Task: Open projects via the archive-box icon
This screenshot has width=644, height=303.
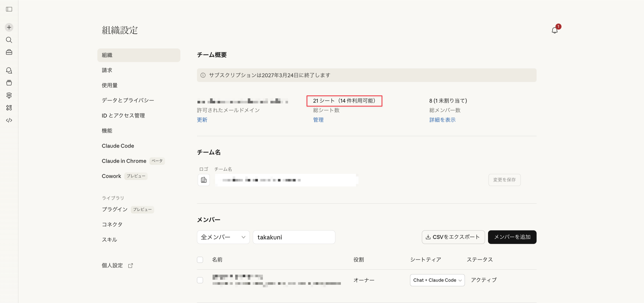Action: click(9, 83)
